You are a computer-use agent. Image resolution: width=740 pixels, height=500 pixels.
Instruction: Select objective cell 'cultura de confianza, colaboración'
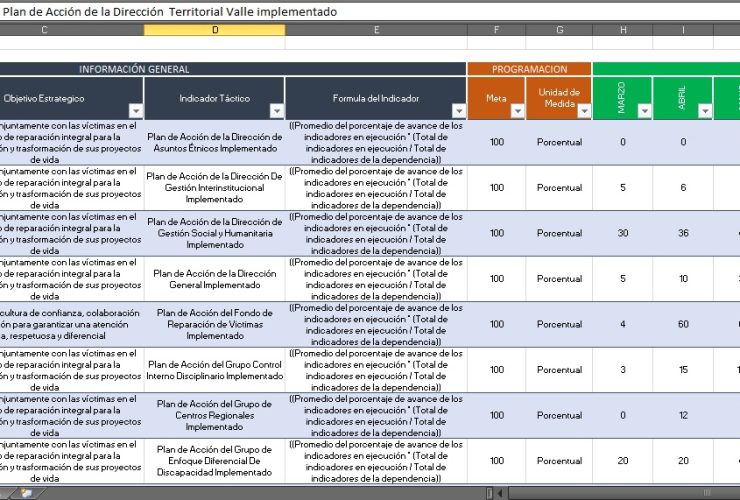click(72, 324)
